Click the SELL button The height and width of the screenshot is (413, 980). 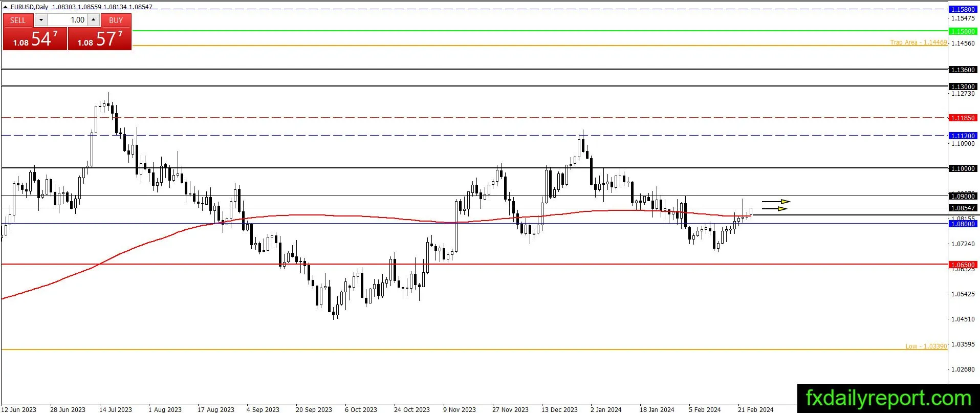coord(18,20)
